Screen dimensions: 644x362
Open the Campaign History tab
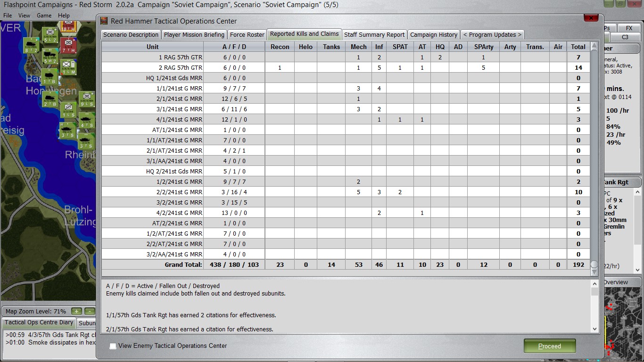coord(434,34)
